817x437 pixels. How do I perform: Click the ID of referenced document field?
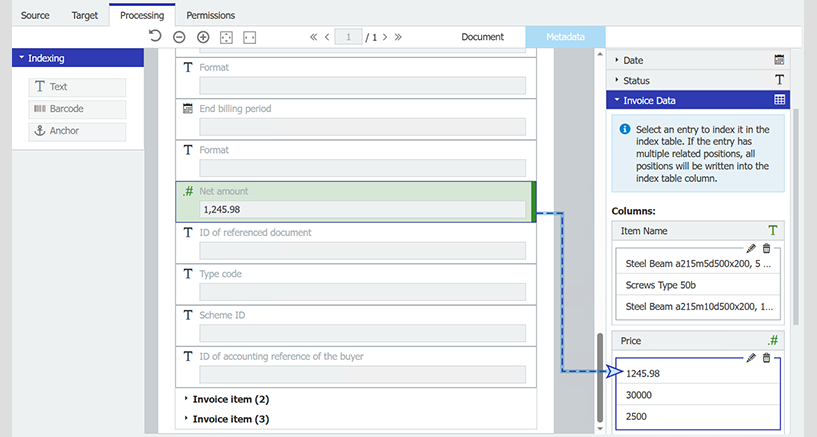click(x=363, y=251)
